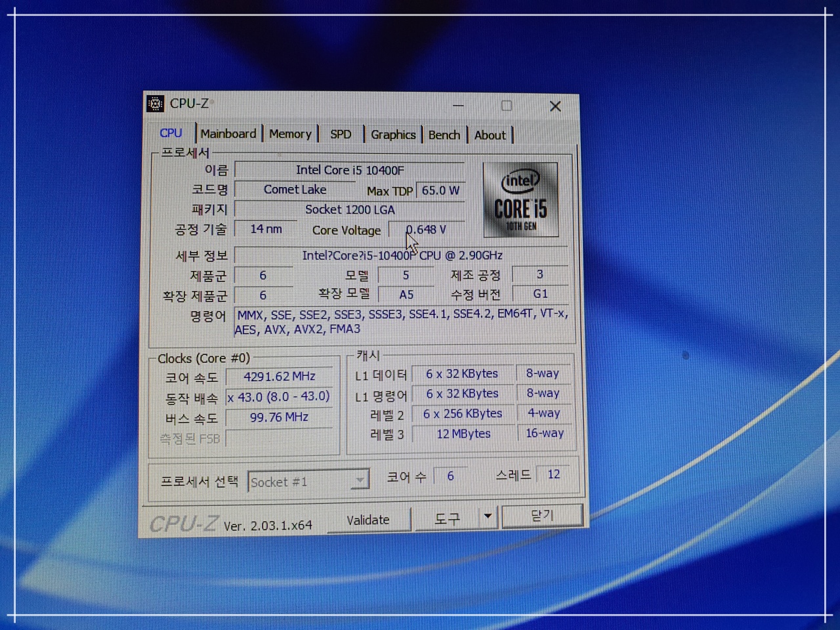Viewport: 840px width, 630px height.
Task: Click the empty 측정된 FSB field
Action: pos(279,438)
